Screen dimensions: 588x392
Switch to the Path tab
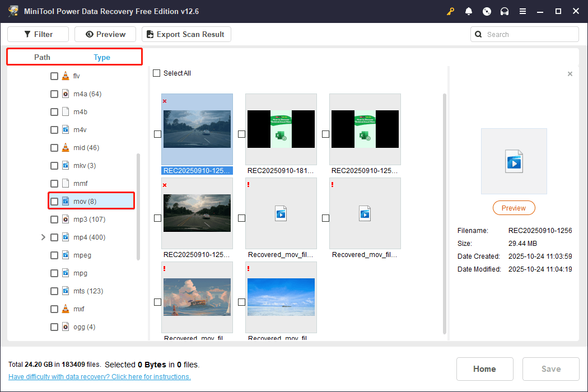(x=41, y=57)
